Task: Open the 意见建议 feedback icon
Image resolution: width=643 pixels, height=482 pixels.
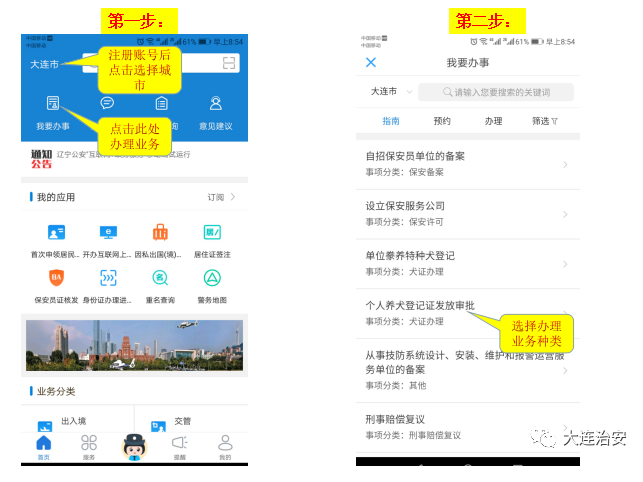Action: (x=215, y=104)
